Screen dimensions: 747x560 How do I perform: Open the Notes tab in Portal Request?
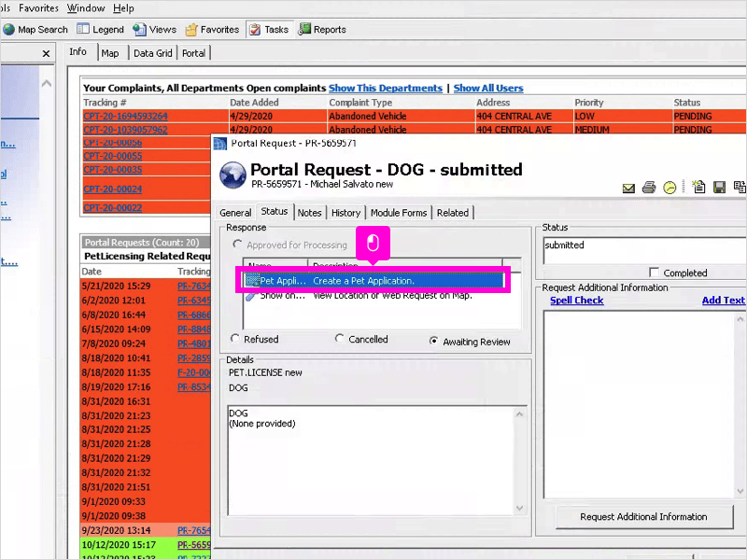coord(310,213)
